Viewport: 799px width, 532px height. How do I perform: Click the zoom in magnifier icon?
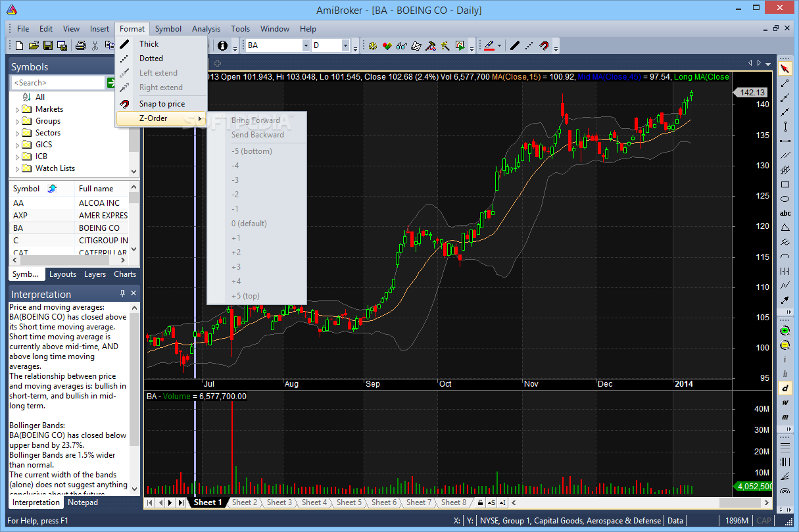click(x=785, y=331)
